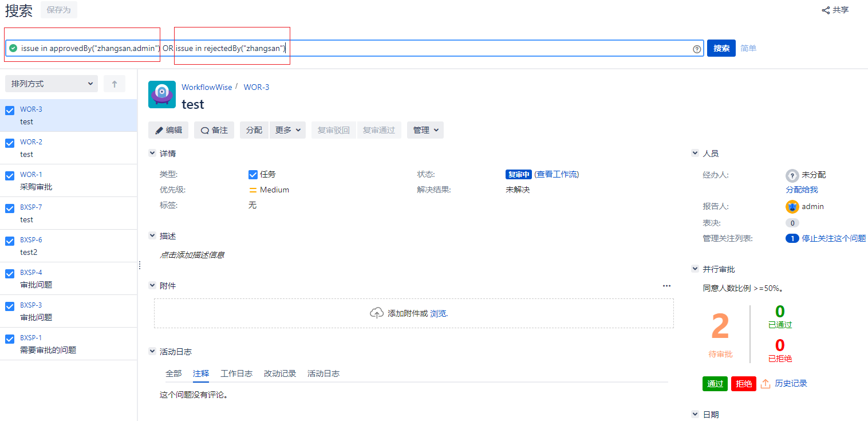Click the 附件 section three-dots options icon
Viewport: 868px width, 421px height.
tap(666, 286)
